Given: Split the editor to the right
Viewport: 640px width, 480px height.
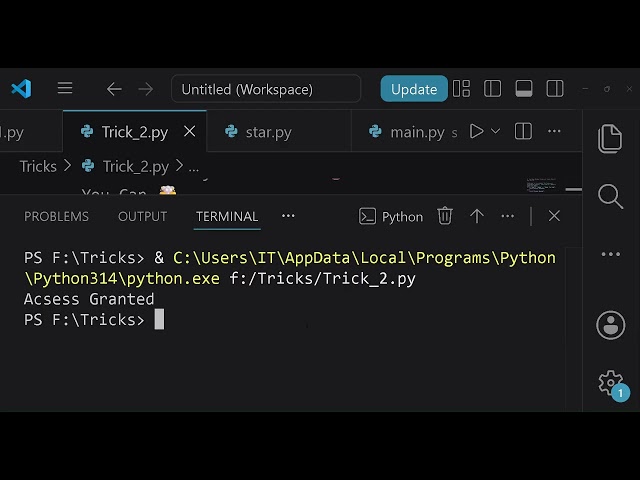Looking at the screenshot, I should (523, 131).
